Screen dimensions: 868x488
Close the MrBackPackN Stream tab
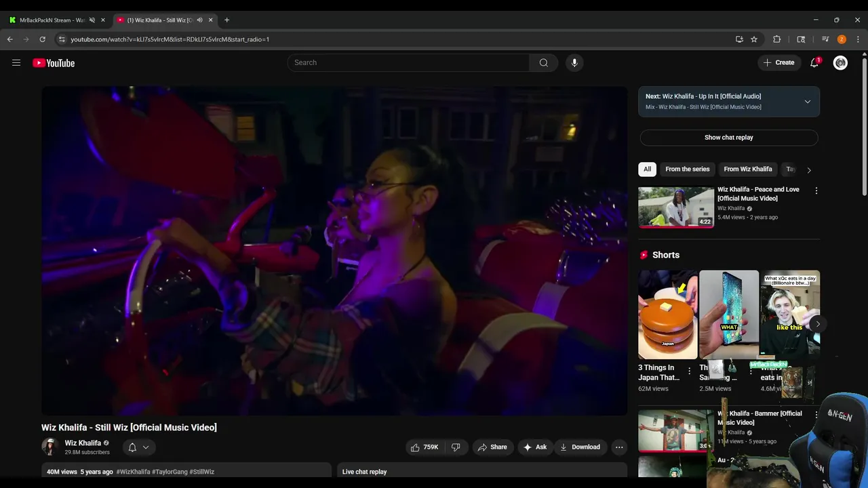pyautogui.click(x=103, y=20)
